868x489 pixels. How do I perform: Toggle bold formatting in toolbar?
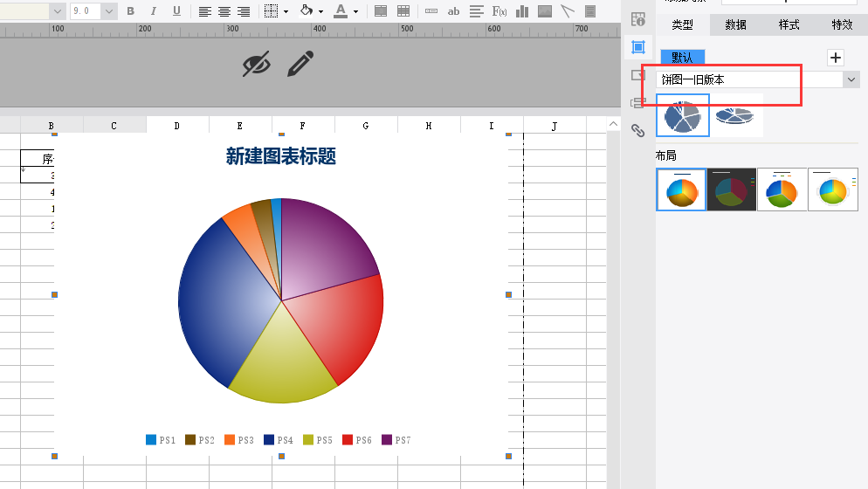pyautogui.click(x=131, y=11)
